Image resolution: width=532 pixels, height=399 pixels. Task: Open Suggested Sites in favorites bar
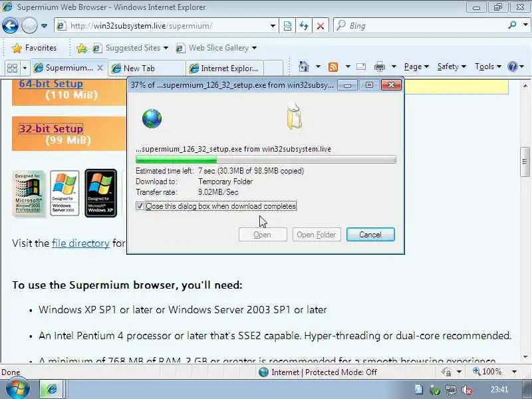click(x=130, y=48)
